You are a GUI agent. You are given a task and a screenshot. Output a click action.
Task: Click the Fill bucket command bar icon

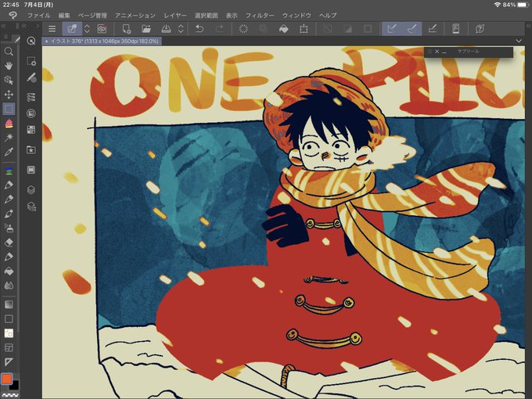pos(284,29)
